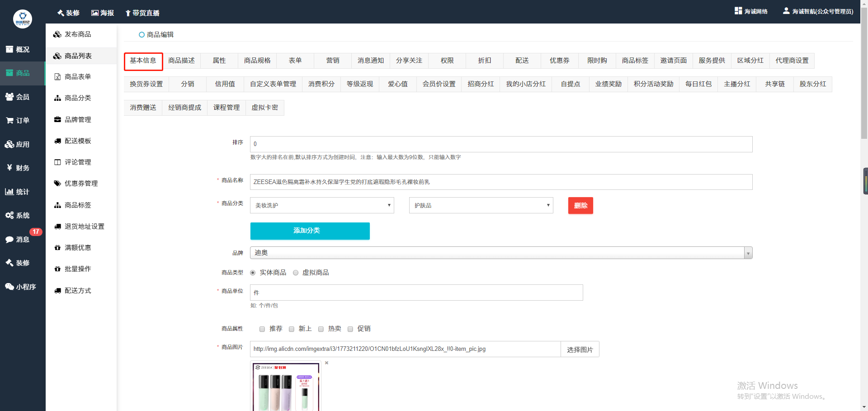Switch to the 配送 tab
868x411 pixels.
(x=522, y=61)
